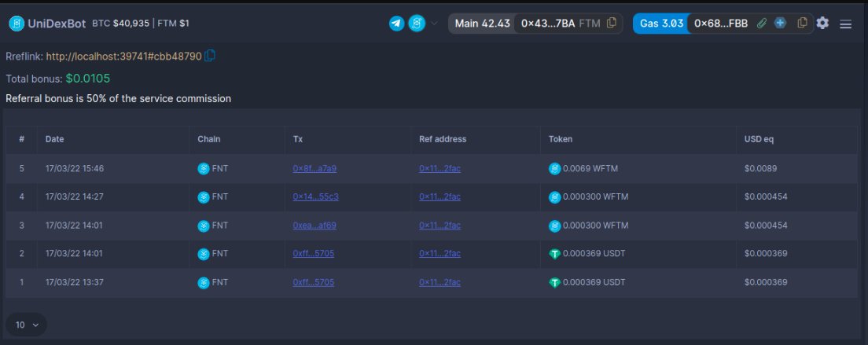Open the rows-per-page dropdown showing 10

tap(26, 325)
